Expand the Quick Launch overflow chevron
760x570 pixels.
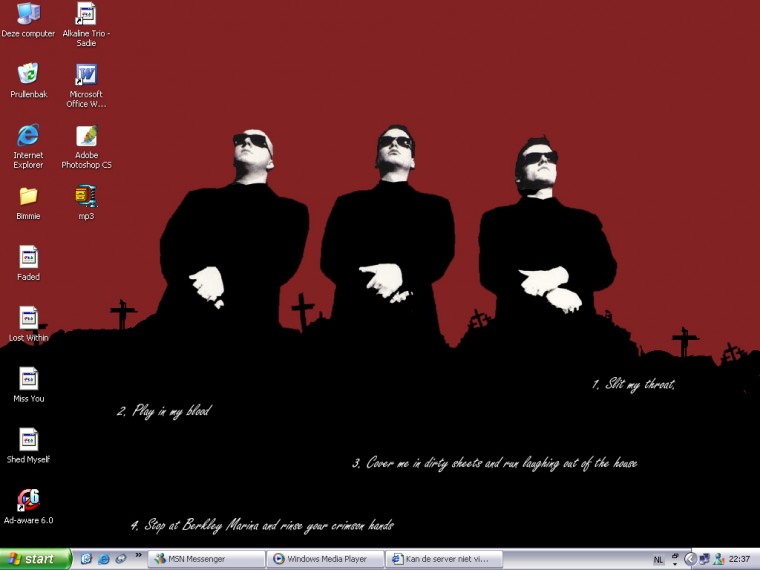pyautogui.click(x=138, y=555)
